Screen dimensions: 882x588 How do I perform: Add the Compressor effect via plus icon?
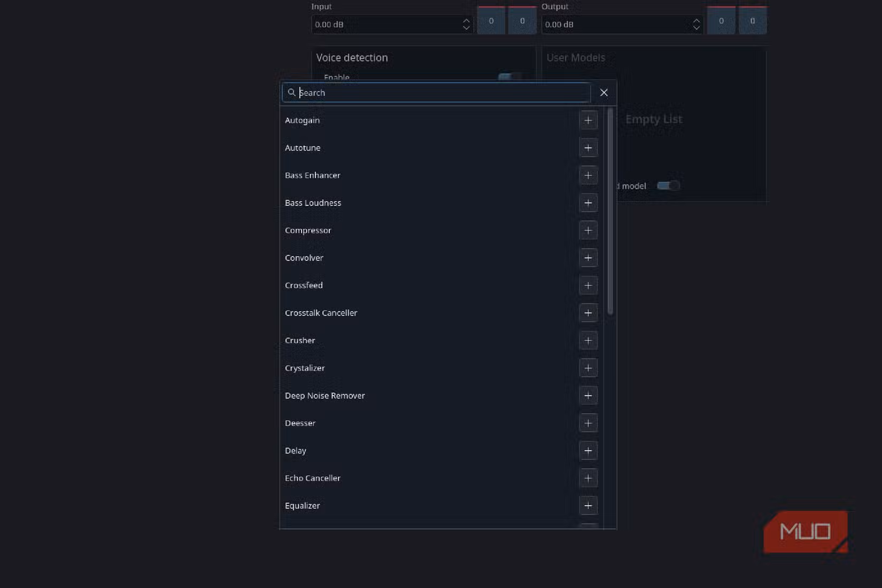(588, 230)
